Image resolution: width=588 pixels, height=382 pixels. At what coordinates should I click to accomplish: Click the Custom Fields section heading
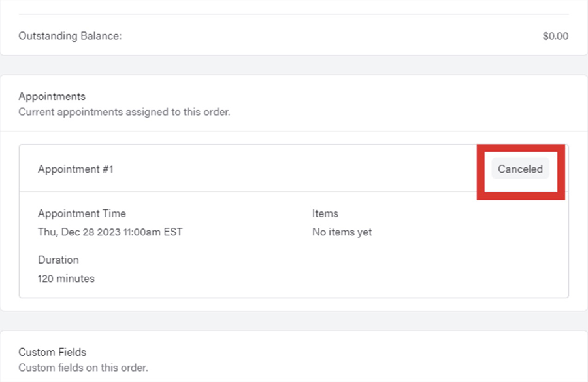[x=52, y=352]
